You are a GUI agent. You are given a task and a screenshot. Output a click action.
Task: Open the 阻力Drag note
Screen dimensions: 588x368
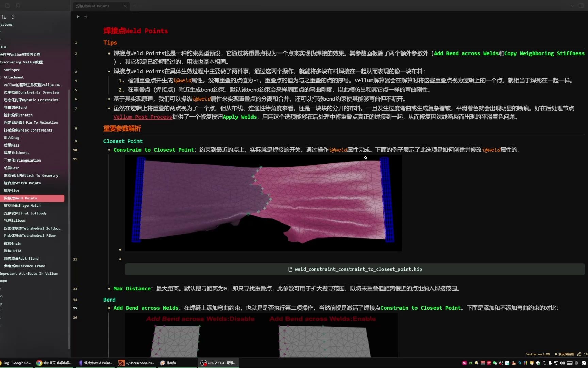point(12,138)
